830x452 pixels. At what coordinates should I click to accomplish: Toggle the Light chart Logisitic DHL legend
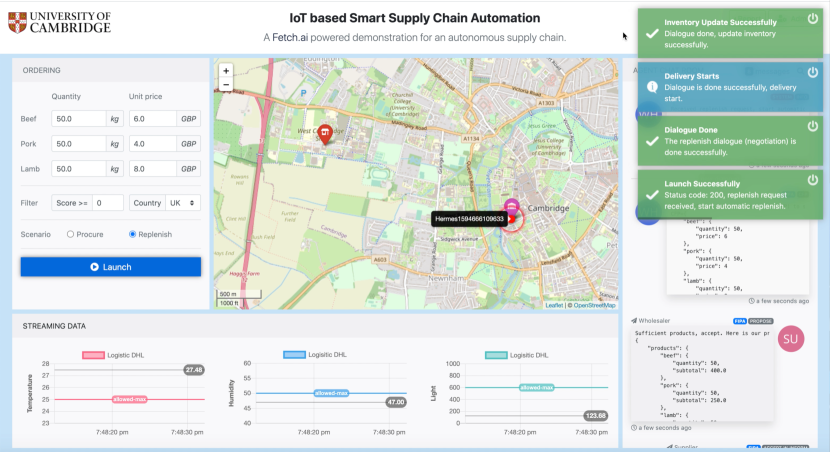click(x=516, y=355)
